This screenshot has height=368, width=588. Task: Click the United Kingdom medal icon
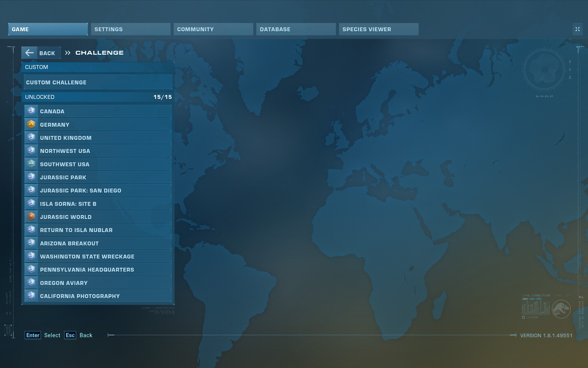[31, 138]
